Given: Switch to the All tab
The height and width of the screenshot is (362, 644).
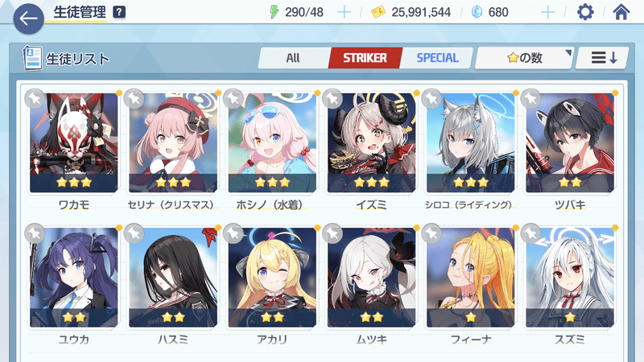Looking at the screenshot, I should tap(293, 58).
